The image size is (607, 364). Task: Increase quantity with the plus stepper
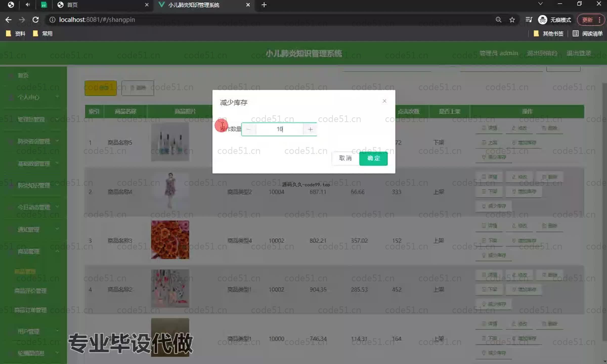(x=310, y=129)
